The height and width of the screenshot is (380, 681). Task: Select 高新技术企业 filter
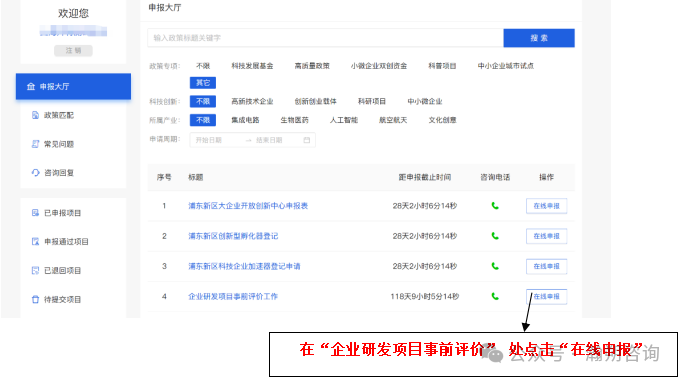252,101
